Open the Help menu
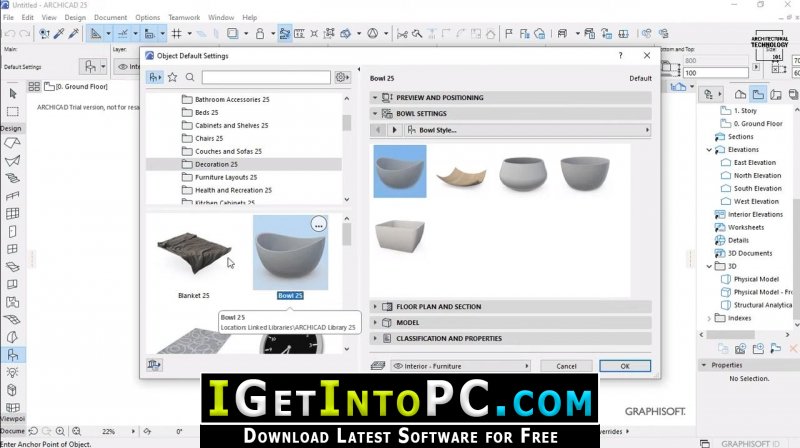 249,17
